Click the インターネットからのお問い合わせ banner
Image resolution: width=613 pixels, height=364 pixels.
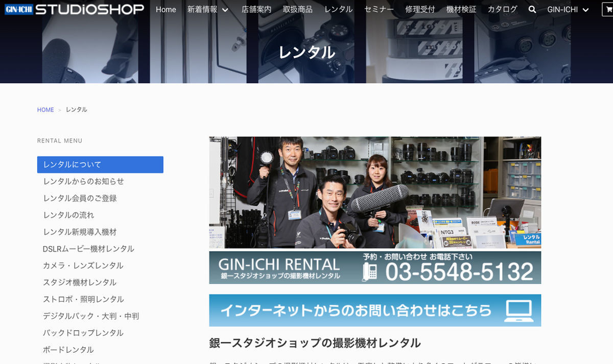point(375,310)
